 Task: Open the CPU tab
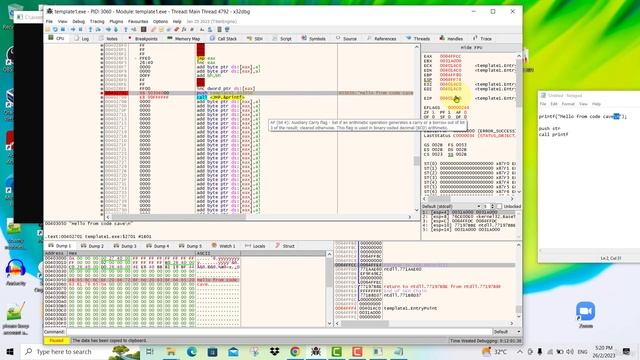pyautogui.click(x=56, y=38)
